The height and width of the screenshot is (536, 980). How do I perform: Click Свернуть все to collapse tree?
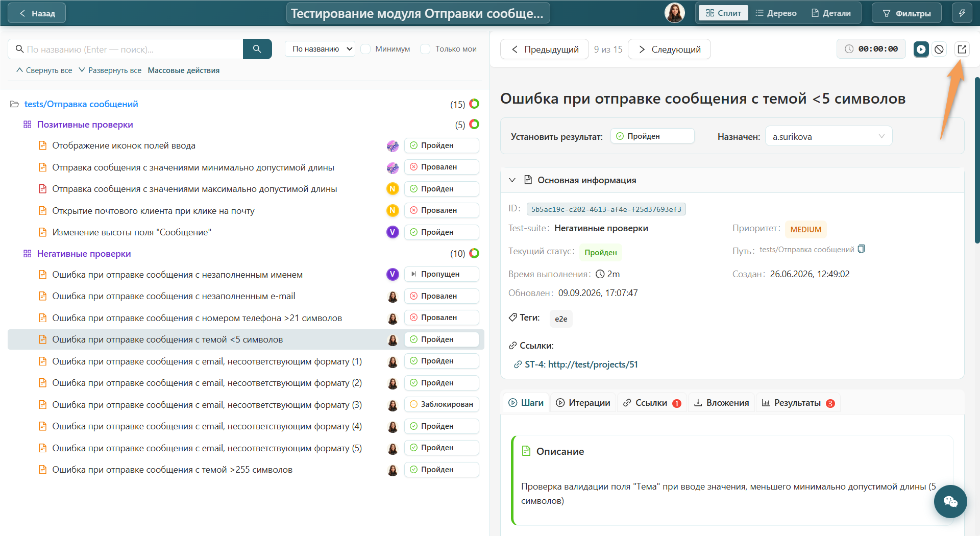point(44,70)
